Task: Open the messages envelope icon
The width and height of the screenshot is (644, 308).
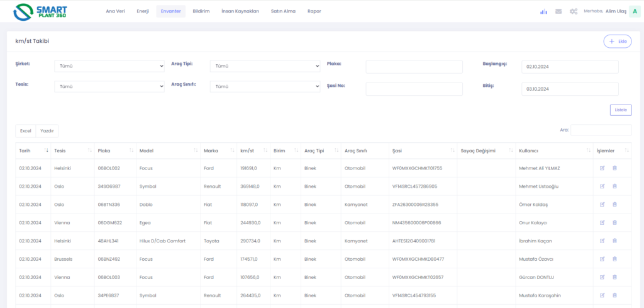Action: click(558, 11)
